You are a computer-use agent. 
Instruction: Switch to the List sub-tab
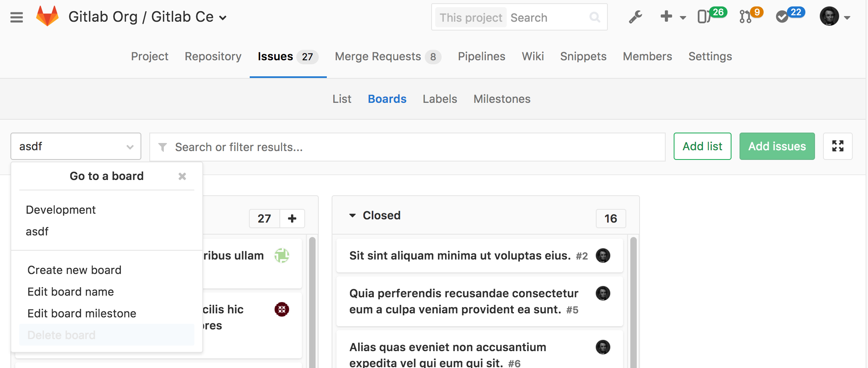click(x=342, y=99)
